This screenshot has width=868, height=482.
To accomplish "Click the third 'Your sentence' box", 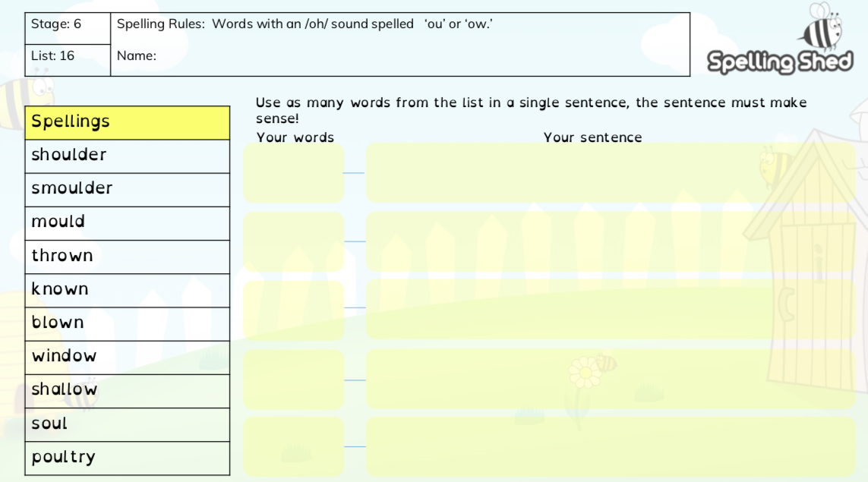I will click(x=610, y=310).
